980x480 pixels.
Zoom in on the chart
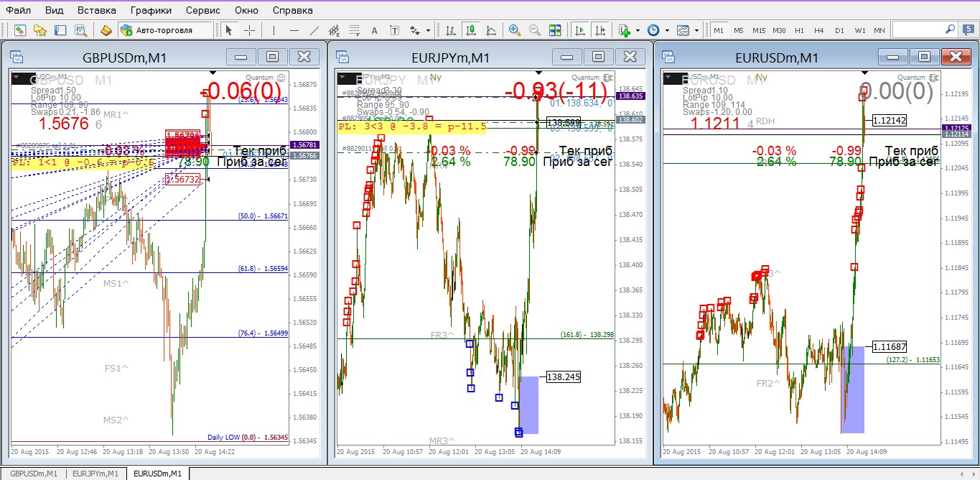[514, 30]
